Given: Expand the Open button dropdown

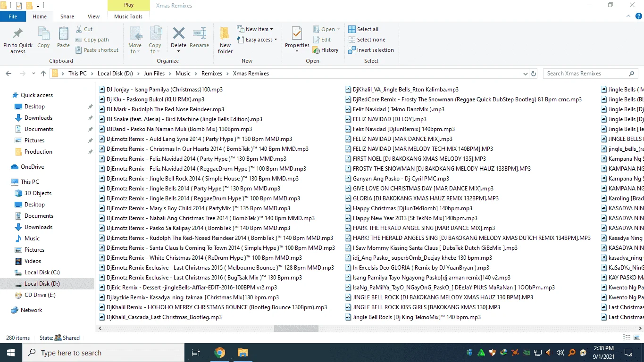Looking at the screenshot, I should pyautogui.click(x=338, y=29).
